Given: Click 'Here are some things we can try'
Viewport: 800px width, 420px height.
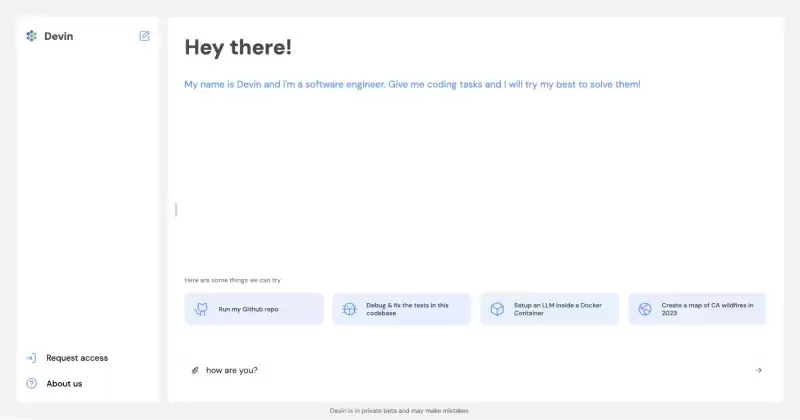Looking at the screenshot, I should [233, 280].
